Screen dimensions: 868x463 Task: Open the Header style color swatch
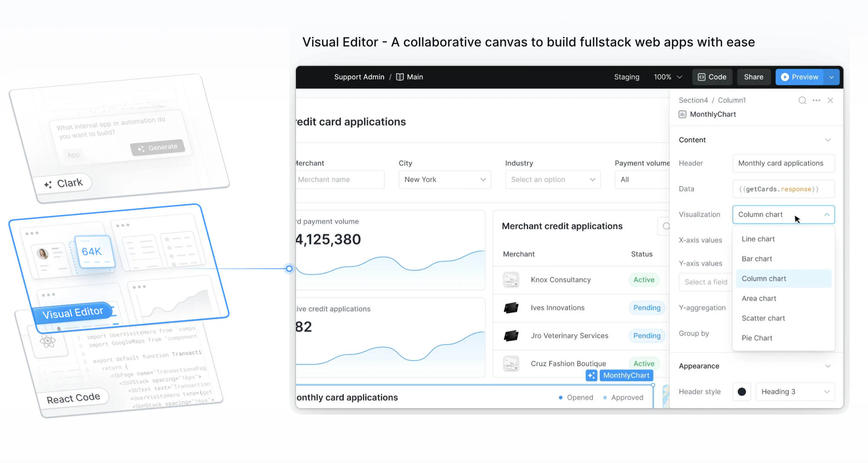[742, 392]
